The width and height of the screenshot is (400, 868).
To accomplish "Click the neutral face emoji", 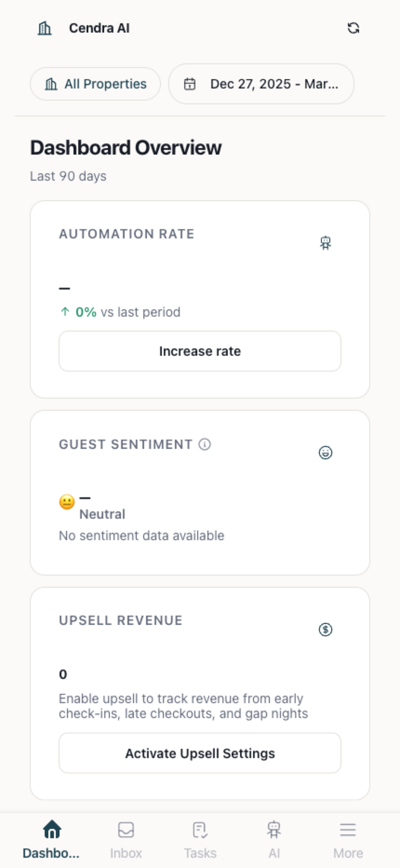I will click(67, 502).
